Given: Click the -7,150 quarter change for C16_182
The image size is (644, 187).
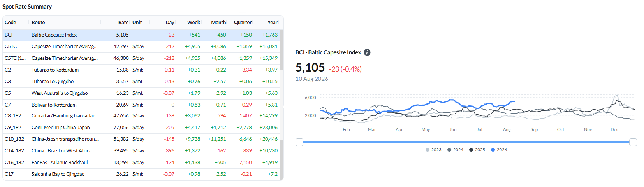Looking at the screenshot, I should point(245,163).
